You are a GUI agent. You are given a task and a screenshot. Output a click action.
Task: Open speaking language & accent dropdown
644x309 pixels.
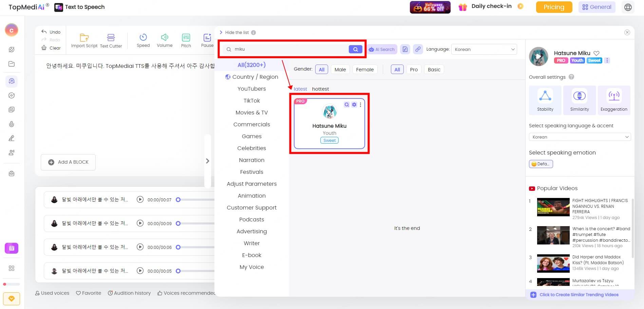[580, 137]
